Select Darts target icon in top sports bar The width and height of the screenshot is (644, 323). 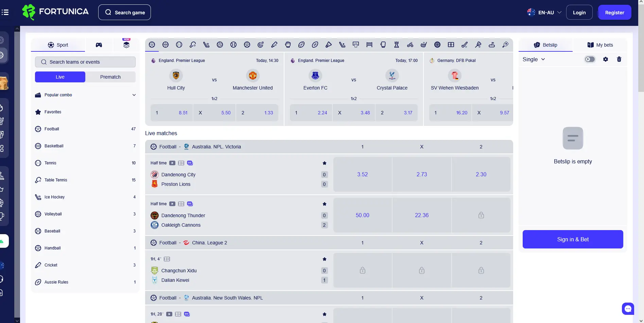click(x=261, y=45)
